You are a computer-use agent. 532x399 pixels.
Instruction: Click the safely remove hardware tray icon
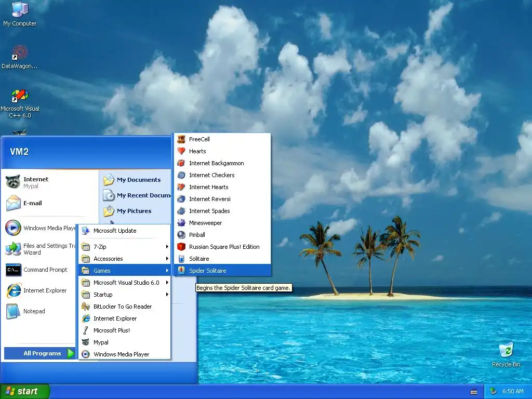pyautogui.click(x=494, y=392)
